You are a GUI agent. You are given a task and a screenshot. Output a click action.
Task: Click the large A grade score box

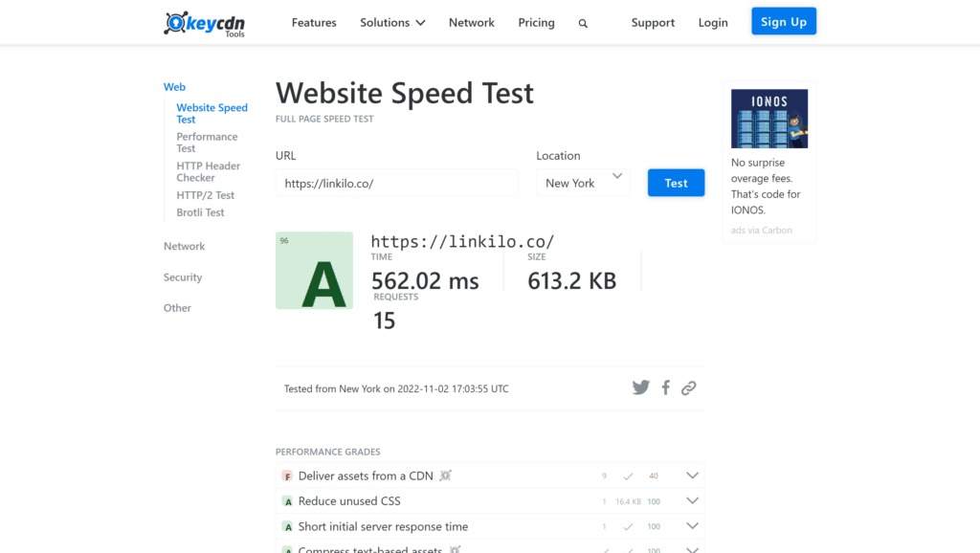click(314, 271)
